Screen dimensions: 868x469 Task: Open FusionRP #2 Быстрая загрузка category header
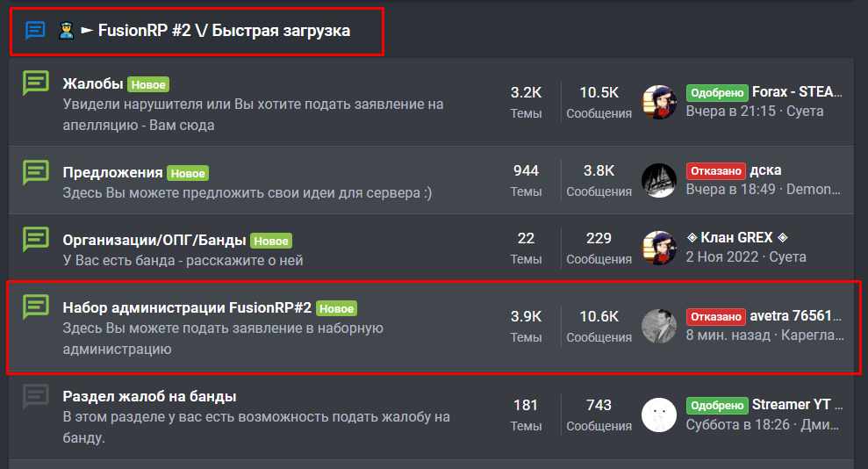(224, 31)
